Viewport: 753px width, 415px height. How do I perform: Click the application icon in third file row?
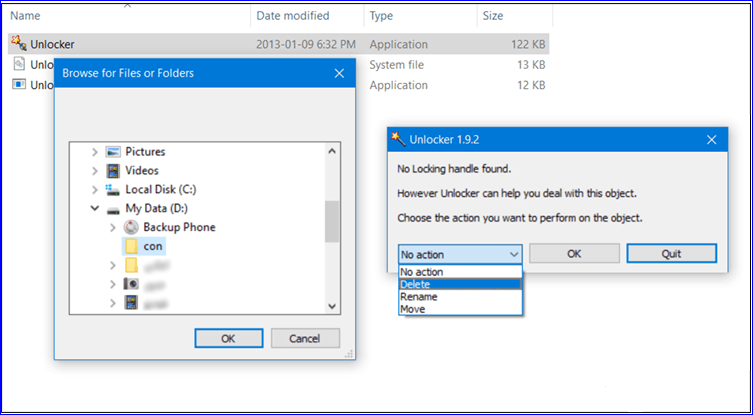(x=19, y=85)
